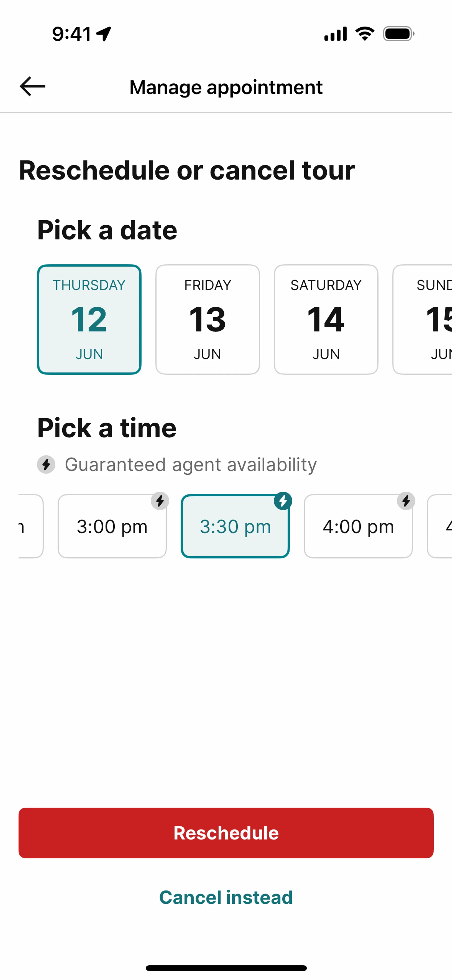Tap the Guaranteed agent availability lightning icon

coord(46,465)
